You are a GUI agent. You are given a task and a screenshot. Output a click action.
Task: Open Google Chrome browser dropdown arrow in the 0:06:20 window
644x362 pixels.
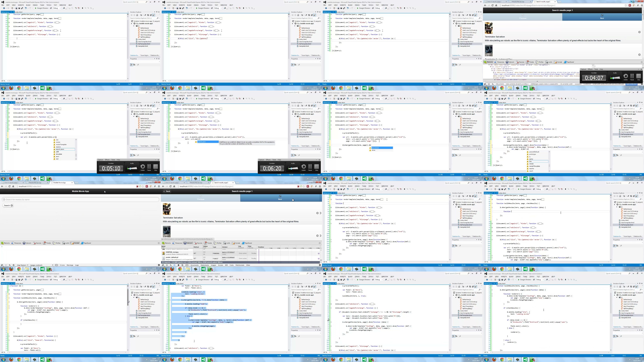(210, 99)
